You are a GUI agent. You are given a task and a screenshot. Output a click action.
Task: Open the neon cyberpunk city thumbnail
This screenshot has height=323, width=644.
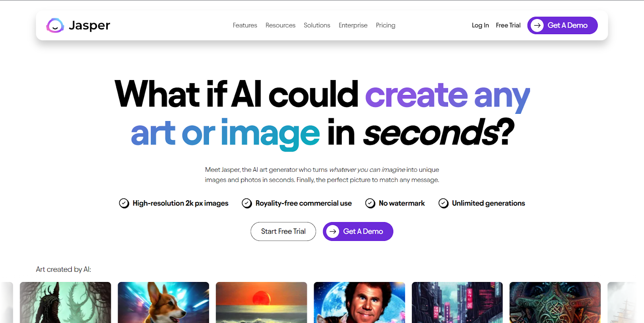click(457, 302)
